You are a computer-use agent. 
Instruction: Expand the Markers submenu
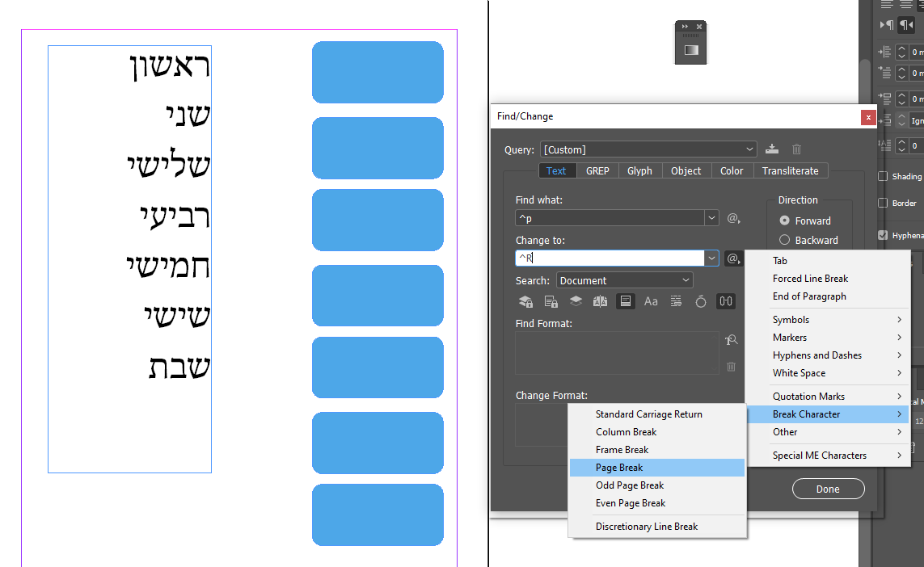click(x=829, y=338)
